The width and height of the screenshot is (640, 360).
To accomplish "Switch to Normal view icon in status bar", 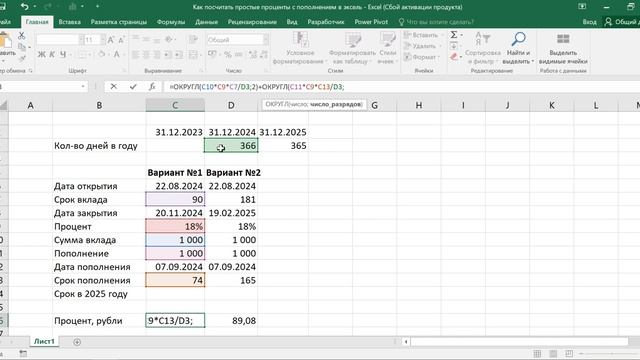I will [x=537, y=353].
